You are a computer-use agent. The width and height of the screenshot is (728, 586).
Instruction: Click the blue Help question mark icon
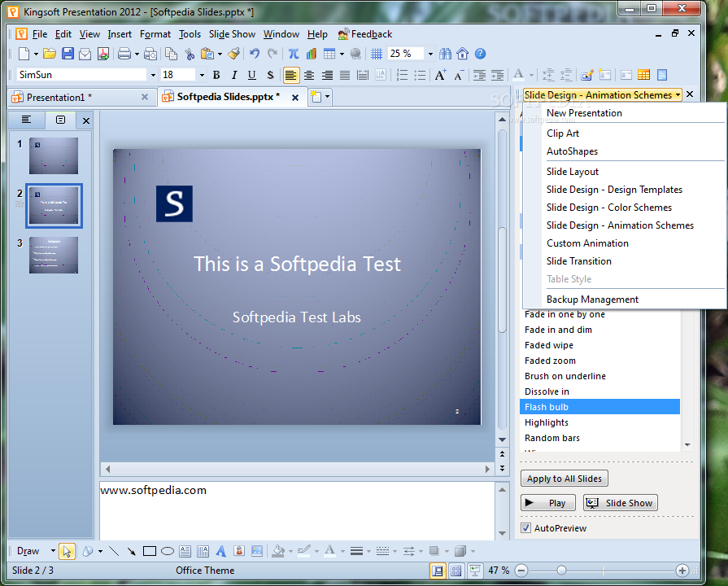[x=481, y=54]
